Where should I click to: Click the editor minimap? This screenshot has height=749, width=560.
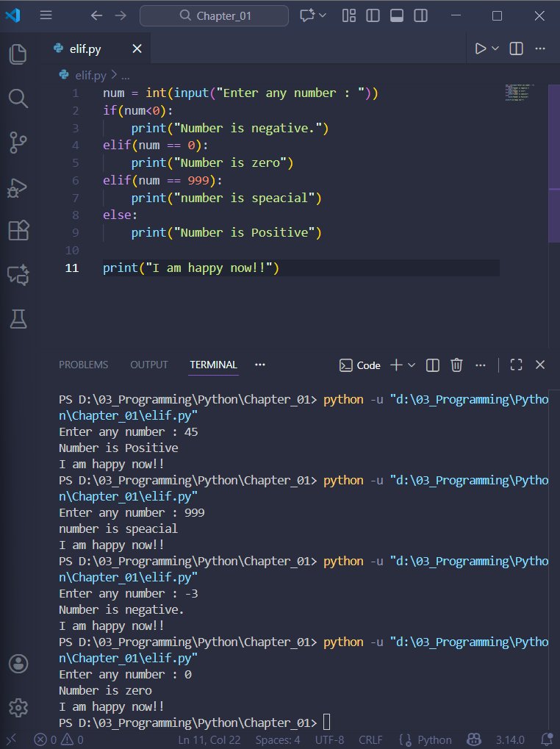pyautogui.click(x=520, y=92)
